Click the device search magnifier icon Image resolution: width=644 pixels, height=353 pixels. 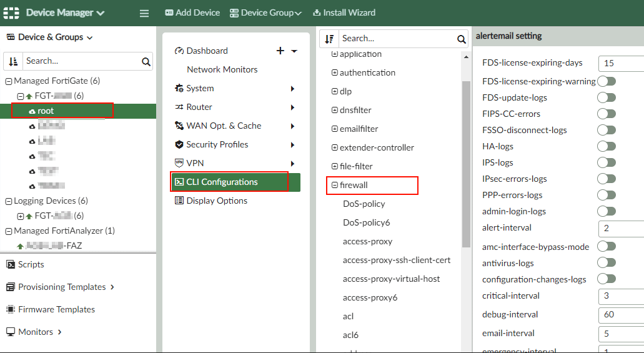146,62
